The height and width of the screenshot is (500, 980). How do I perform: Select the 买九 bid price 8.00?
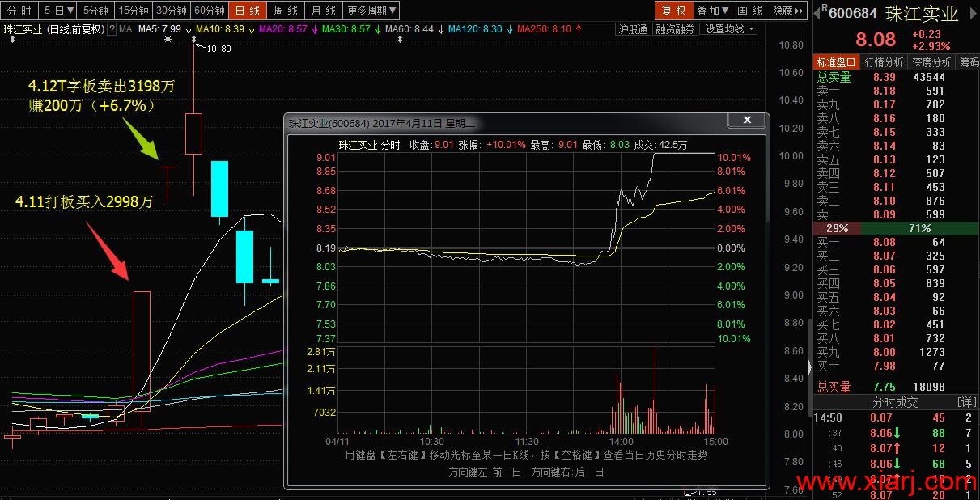(884, 352)
